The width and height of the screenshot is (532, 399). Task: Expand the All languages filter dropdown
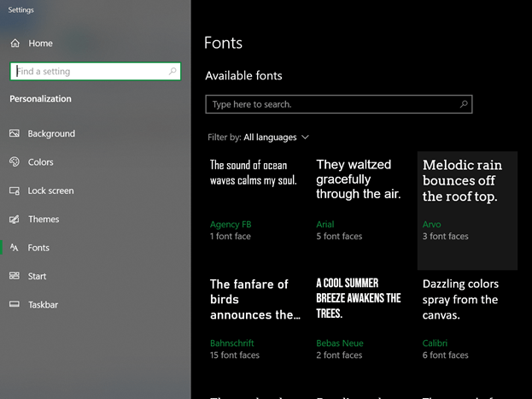pyautogui.click(x=276, y=138)
